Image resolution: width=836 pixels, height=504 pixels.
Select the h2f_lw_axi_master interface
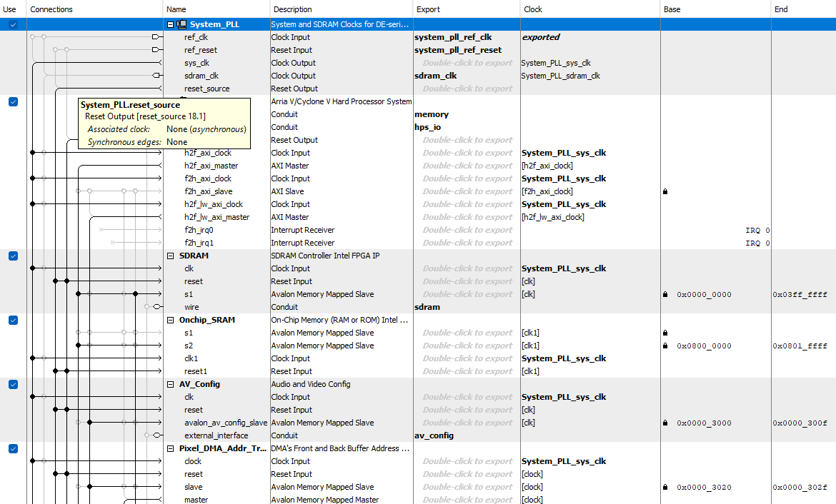217,217
